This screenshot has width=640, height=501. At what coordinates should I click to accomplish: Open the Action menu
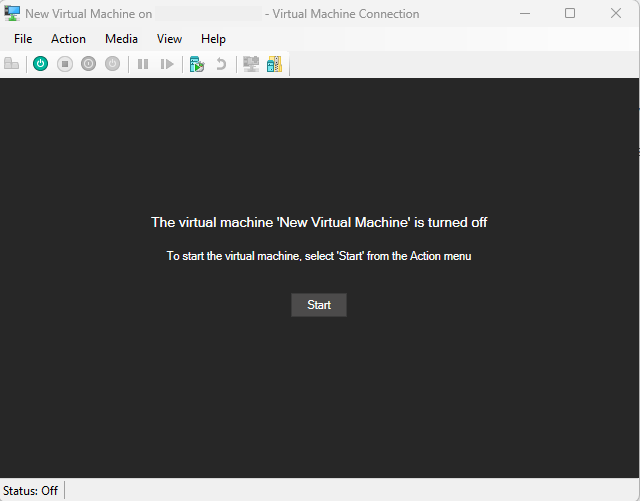point(68,39)
